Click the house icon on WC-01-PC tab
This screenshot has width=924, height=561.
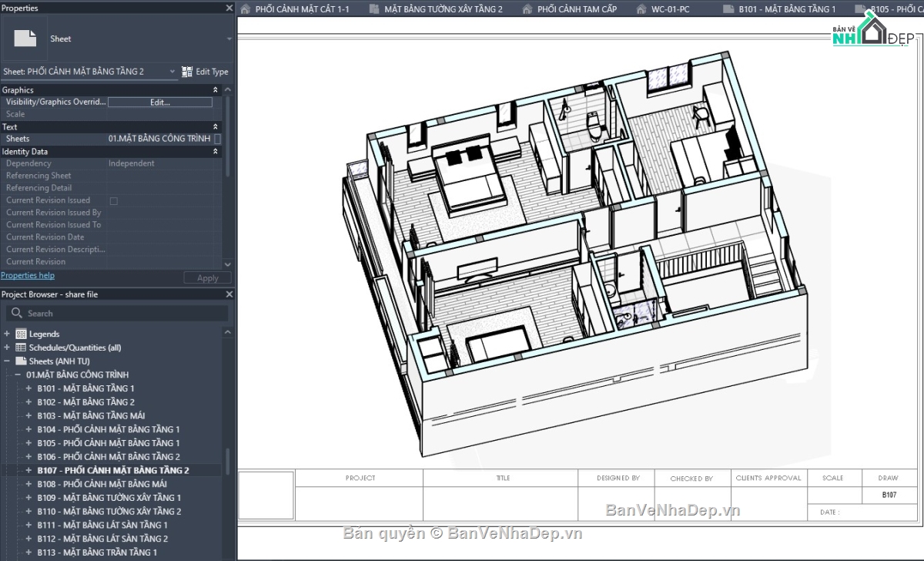[x=641, y=9]
